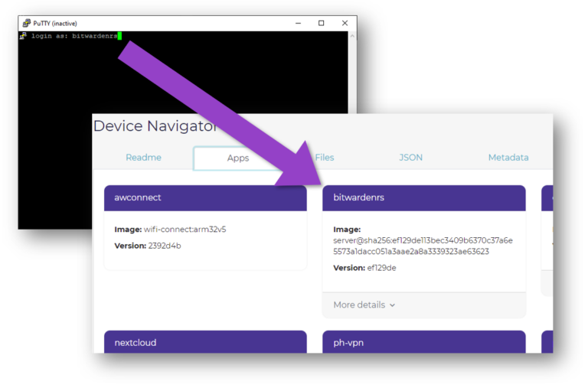Click the bitwardenrs card header

[x=424, y=197]
